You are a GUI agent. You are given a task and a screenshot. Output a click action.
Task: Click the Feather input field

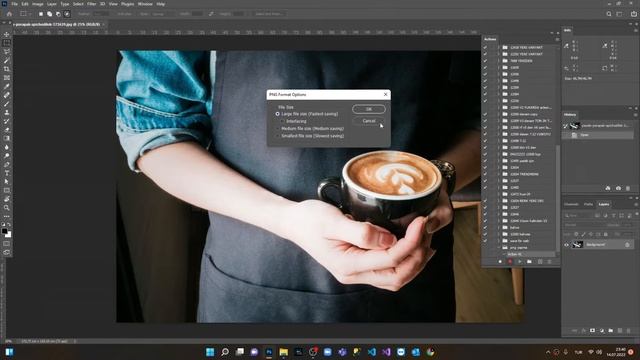(x=101, y=14)
